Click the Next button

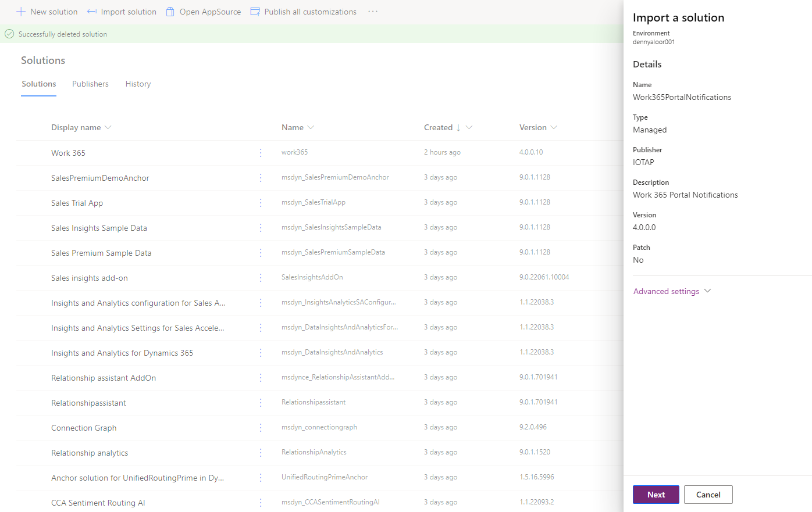[656, 495]
